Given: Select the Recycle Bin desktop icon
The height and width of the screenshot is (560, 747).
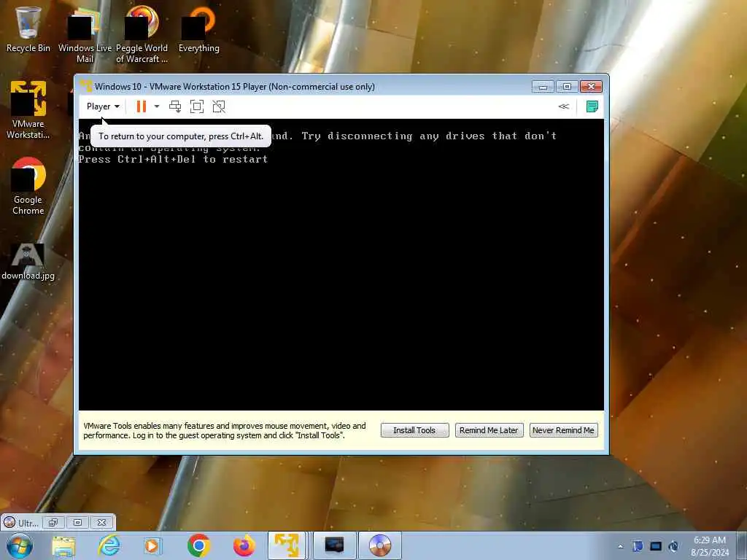Looking at the screenshot, I should [28, 29].
